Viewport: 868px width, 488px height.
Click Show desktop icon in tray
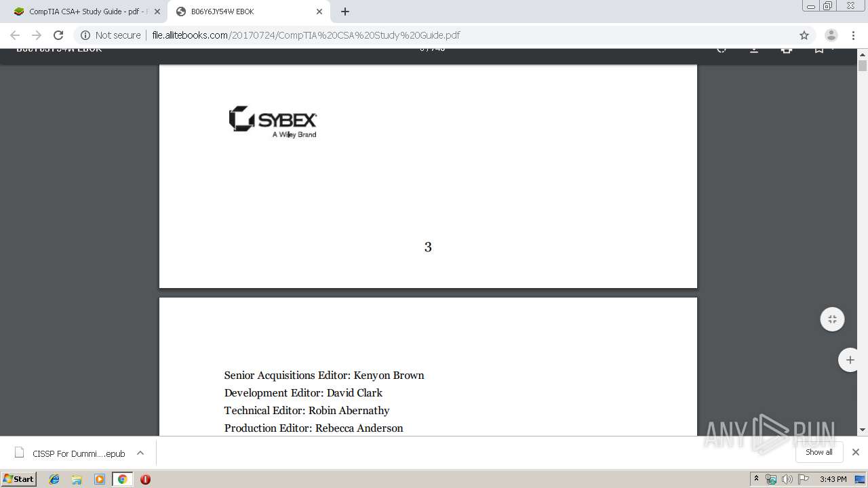point(860,479)
